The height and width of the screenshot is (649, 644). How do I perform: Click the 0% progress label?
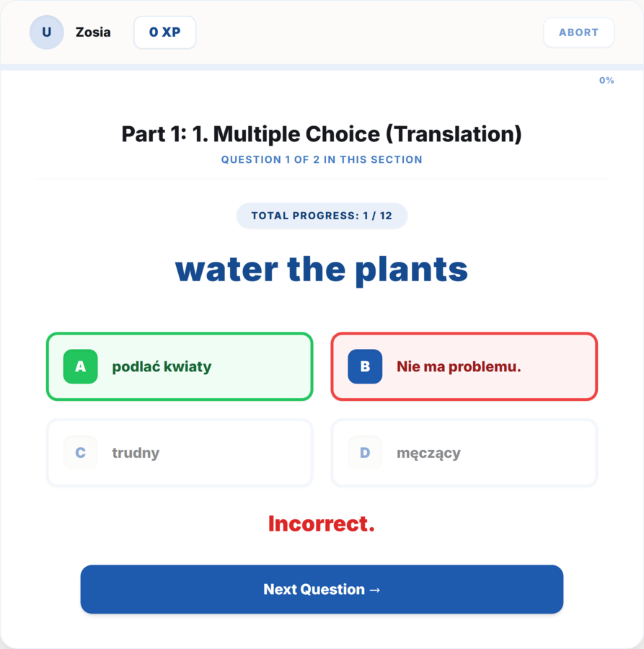pos(606,80)
